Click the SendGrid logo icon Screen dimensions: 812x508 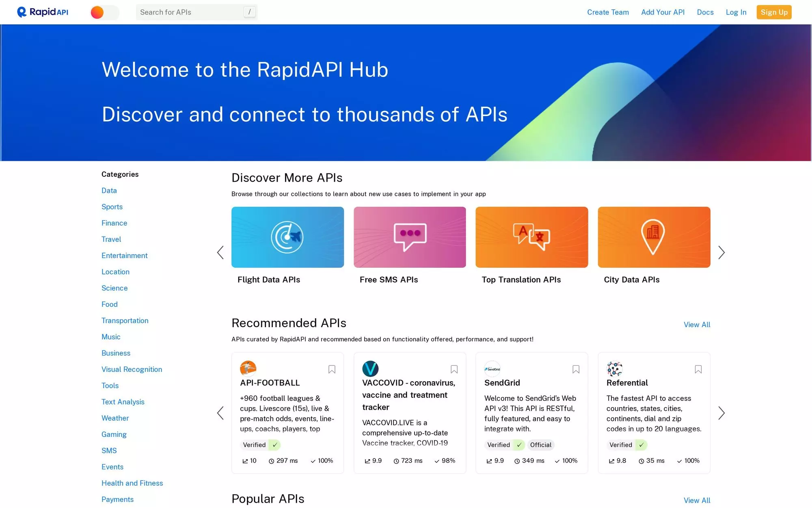[492, 369]
